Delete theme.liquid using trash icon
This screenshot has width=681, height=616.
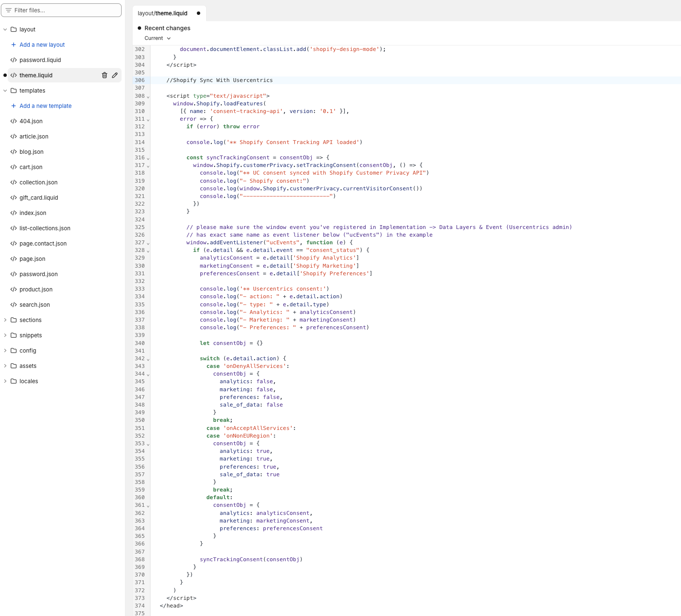[x=105, y=75]
